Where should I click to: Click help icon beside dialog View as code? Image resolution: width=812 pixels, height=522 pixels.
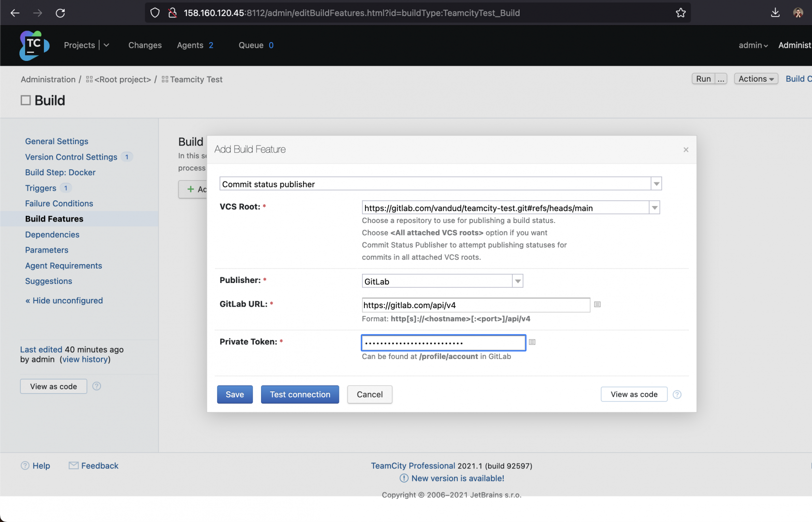click(677, 394)
